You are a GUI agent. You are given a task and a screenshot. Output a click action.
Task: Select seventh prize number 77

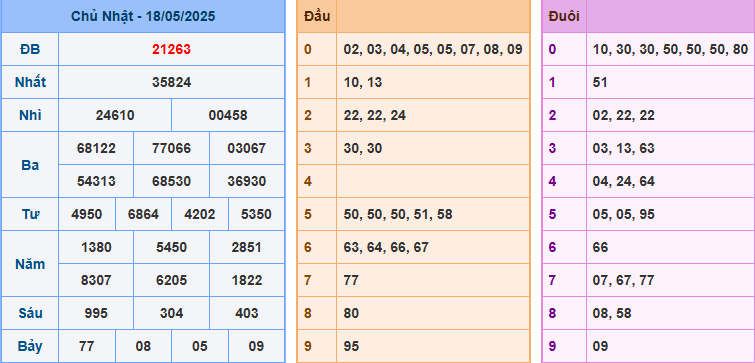point(87,346)
